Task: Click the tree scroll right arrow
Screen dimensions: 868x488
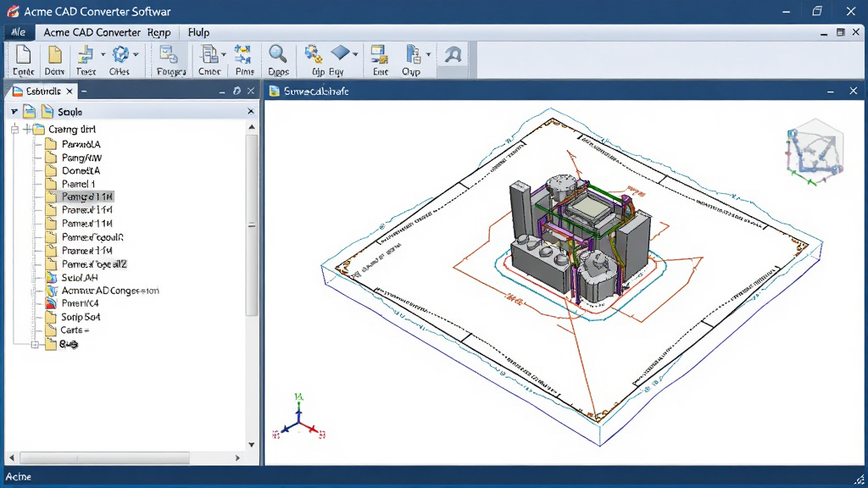Action: click(x=238, y=458)
